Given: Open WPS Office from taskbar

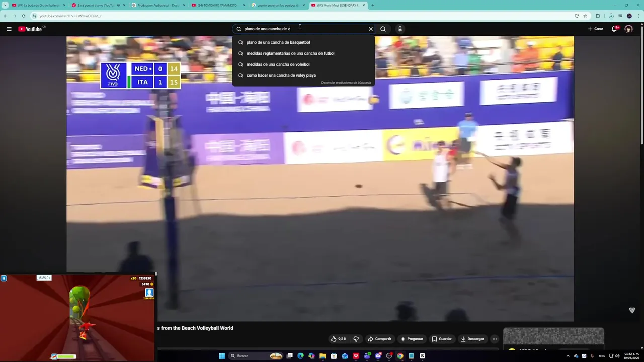Looking at the screenshot, I should (356, 356).
